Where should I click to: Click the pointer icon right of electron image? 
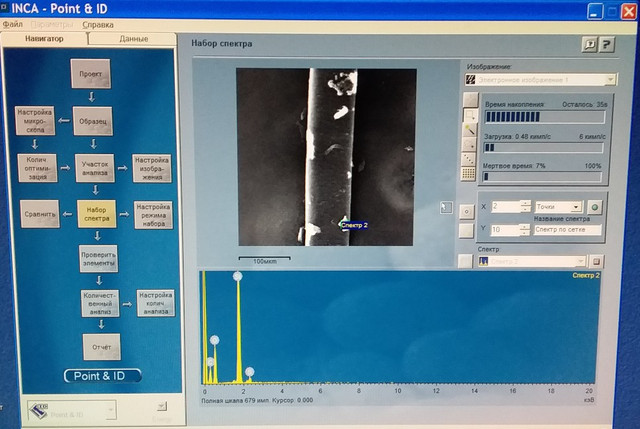coord(446,208)
